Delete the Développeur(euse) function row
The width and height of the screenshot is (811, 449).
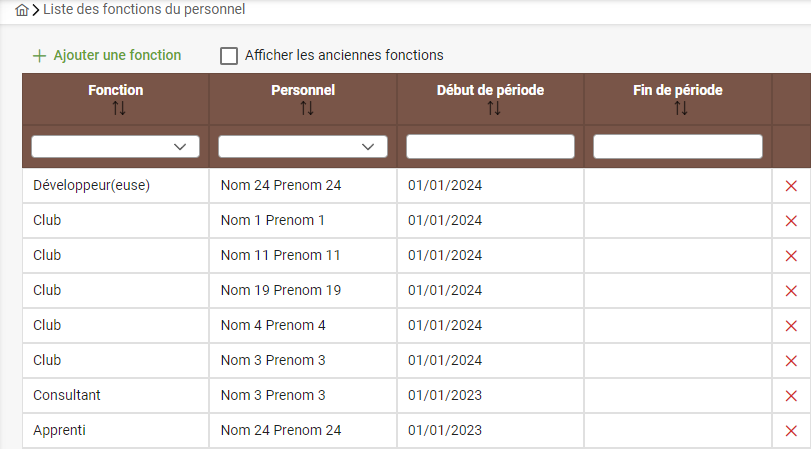tap(791, 186)
